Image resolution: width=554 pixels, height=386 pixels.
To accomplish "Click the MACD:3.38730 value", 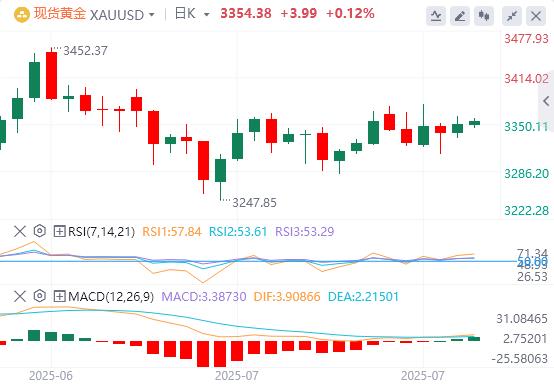I will click(204, 297).
